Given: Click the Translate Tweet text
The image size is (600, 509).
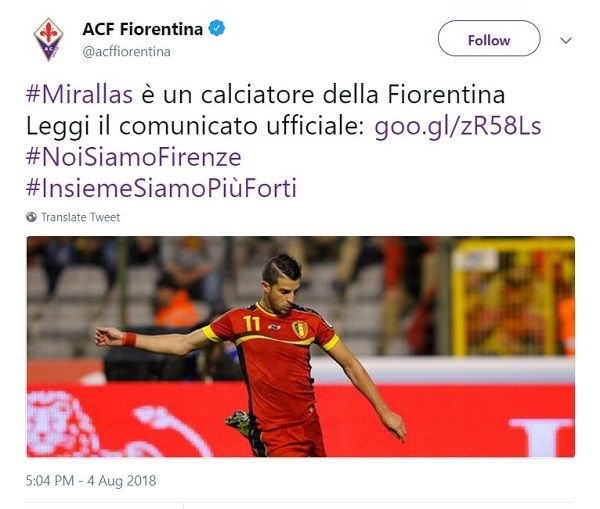Looking at the screenshot, I should 80,217.
